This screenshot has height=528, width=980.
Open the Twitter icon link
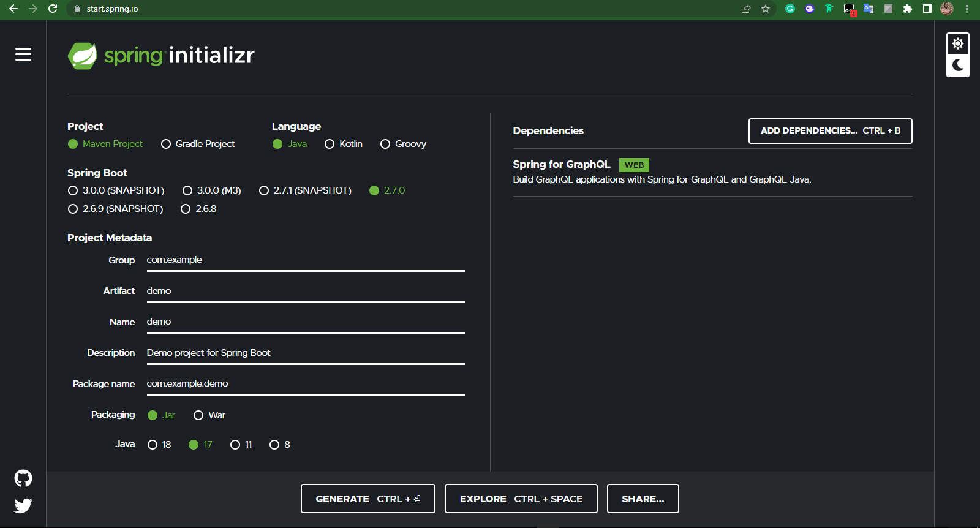click(23, 506)
